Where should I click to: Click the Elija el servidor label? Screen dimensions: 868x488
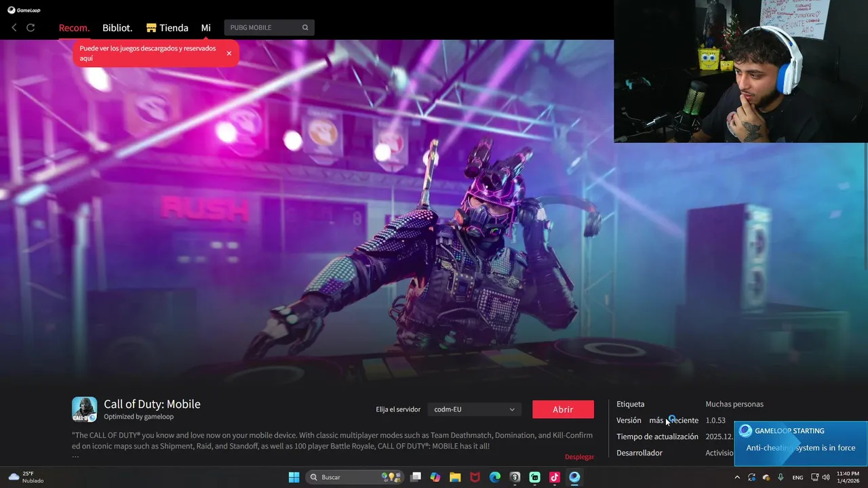coord(398,409)
